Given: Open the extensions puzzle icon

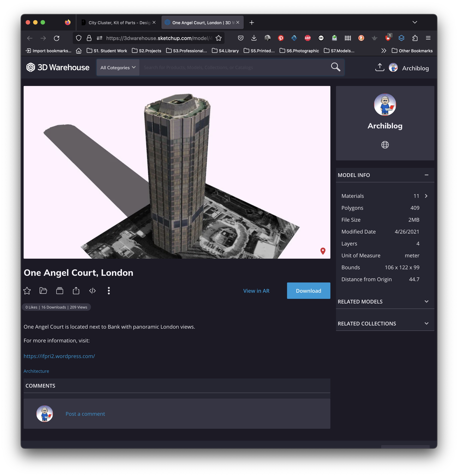Looking at the screenshot, I should coord(415,38).
